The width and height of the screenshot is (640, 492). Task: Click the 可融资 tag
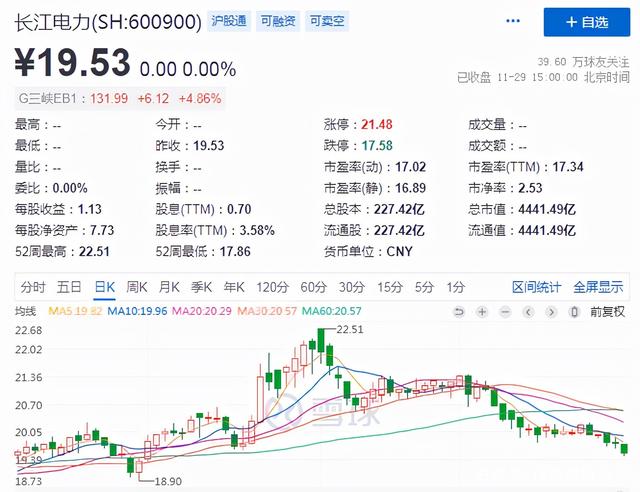278,21
